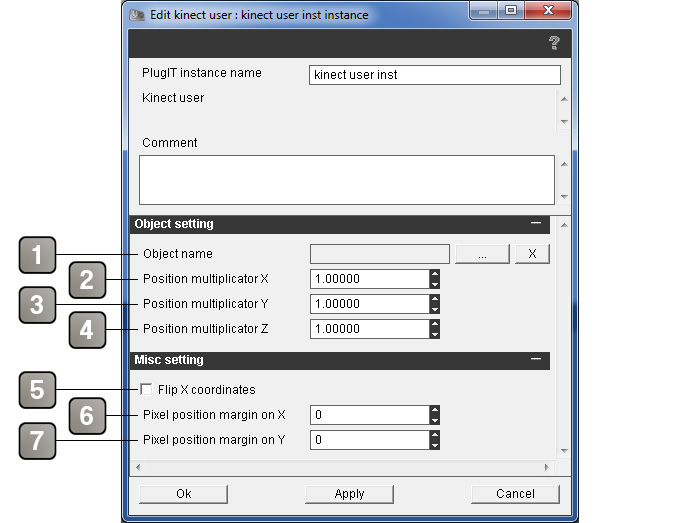Click the Position multiplicator Z value field
Image resolution: width=700 pixels, height=523 pixels.
pos(370,329)
